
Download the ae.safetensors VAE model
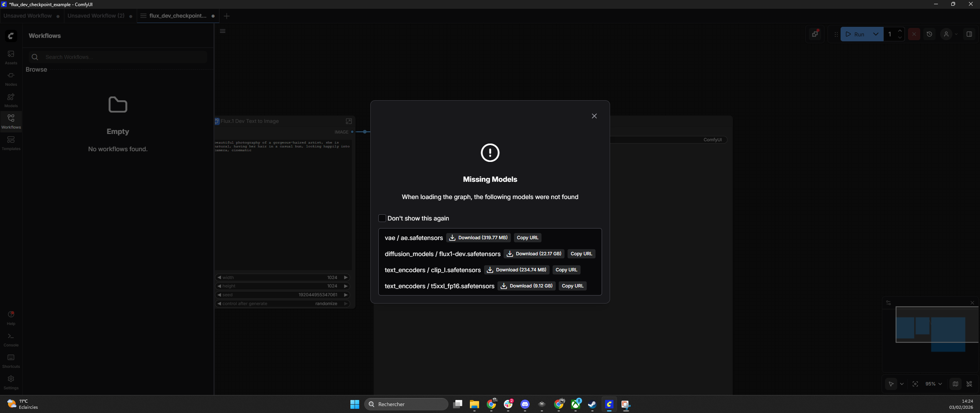pos(478,238)
